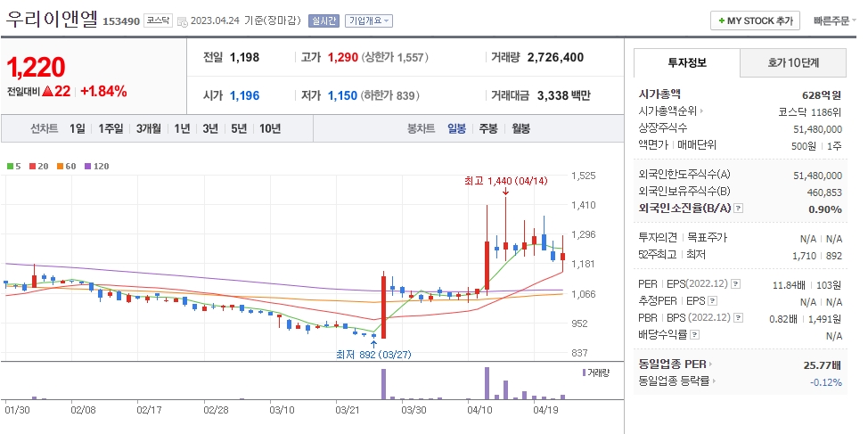This screenshot has height=434, width=868.
Task: Select the 월봉 monthly candle chart
Action: tap(521, 129)
